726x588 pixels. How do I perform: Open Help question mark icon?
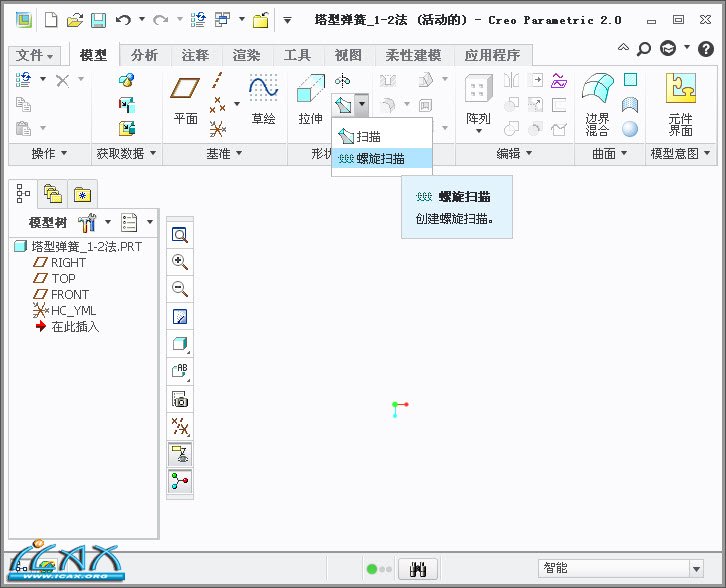point(706,49)
